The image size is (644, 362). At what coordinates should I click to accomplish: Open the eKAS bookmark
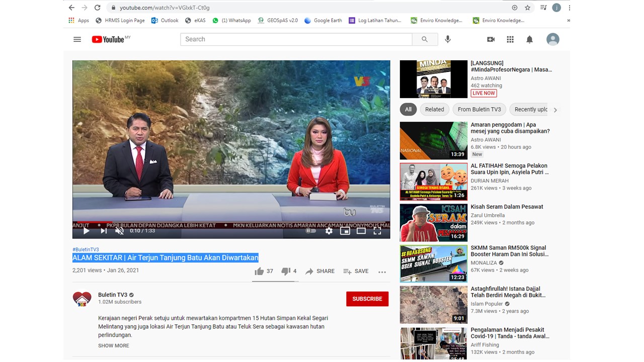(x=196, y=21)
